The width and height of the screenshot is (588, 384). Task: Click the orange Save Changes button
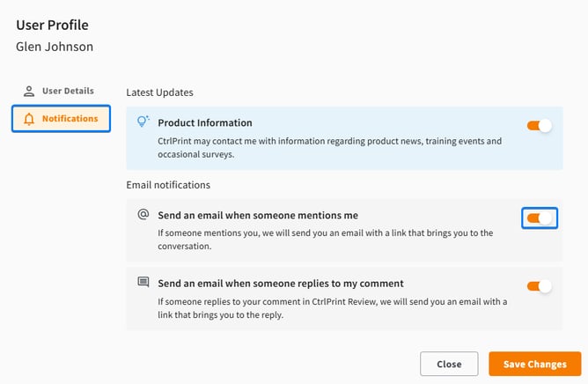(534, 364)
